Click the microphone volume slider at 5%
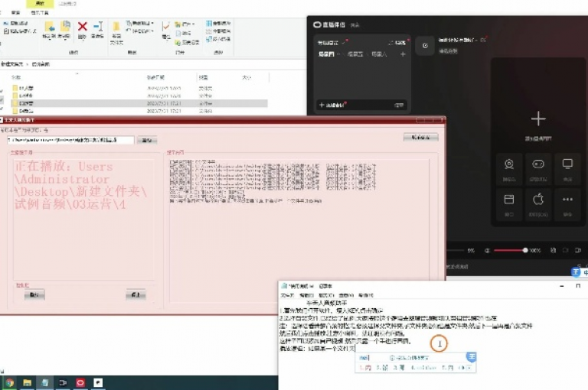 tap(455, 250)
